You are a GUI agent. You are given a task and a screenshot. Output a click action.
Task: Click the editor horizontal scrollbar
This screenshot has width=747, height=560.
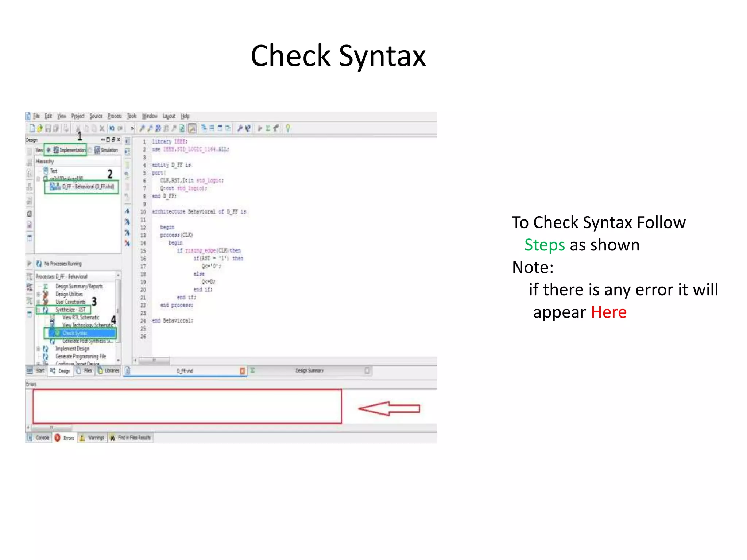pos(154,361)
